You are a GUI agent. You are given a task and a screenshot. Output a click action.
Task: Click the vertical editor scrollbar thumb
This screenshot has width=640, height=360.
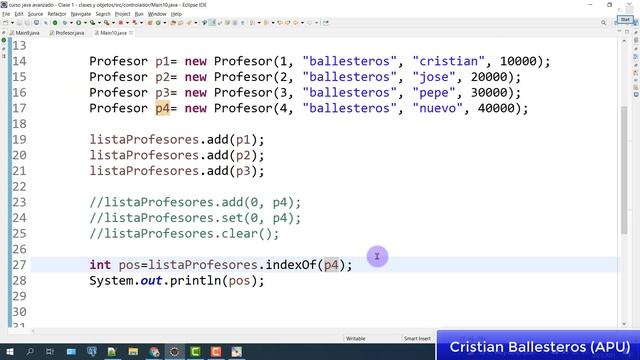[x=624, y=169]
